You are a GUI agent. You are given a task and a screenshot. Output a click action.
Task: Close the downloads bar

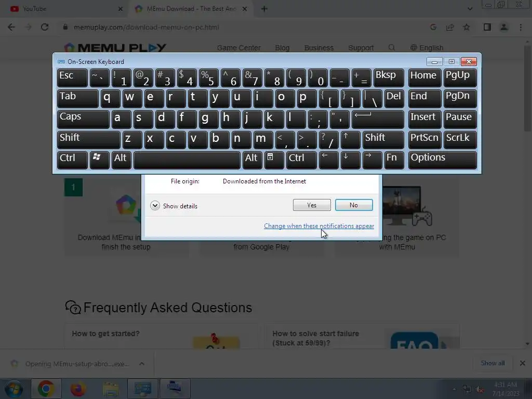[x=523, y=363]
